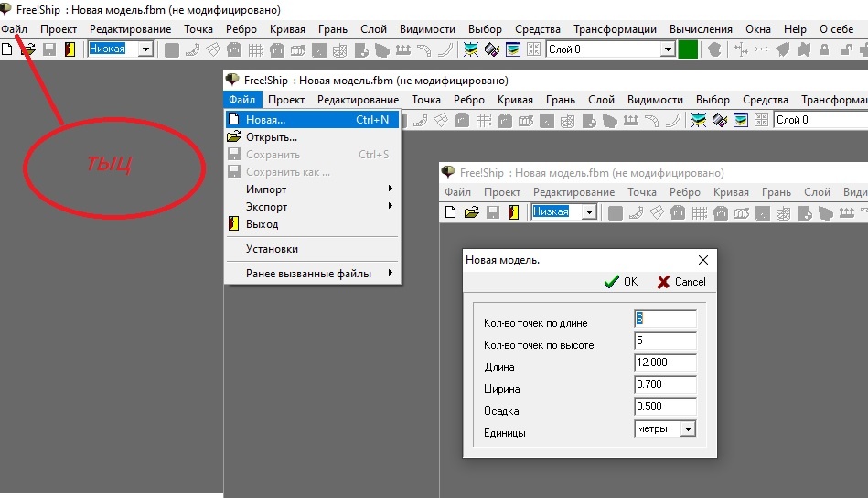Click the Exit door icon in front window toolbar
This screenshot has width=868, height=498.
pos(513,212)
